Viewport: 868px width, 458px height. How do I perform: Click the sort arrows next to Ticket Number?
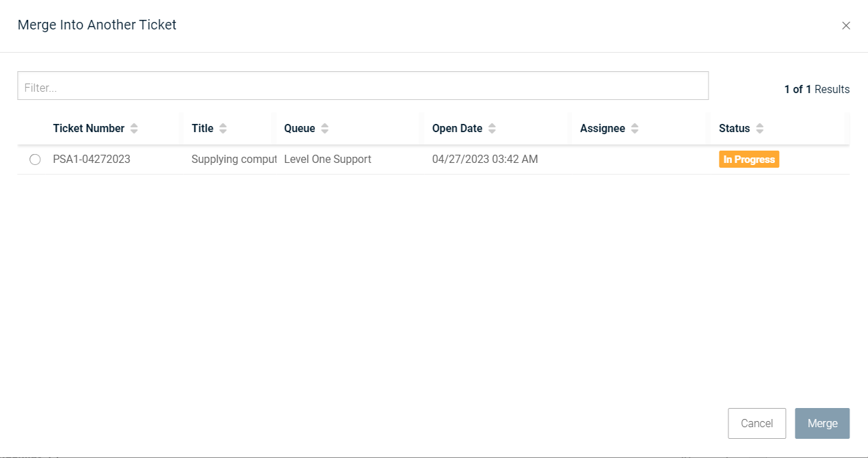(x=134, y=129)
